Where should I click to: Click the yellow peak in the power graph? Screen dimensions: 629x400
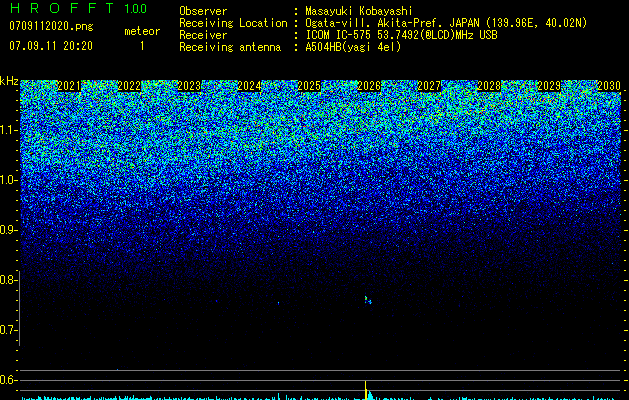click(x=365, y=390)
